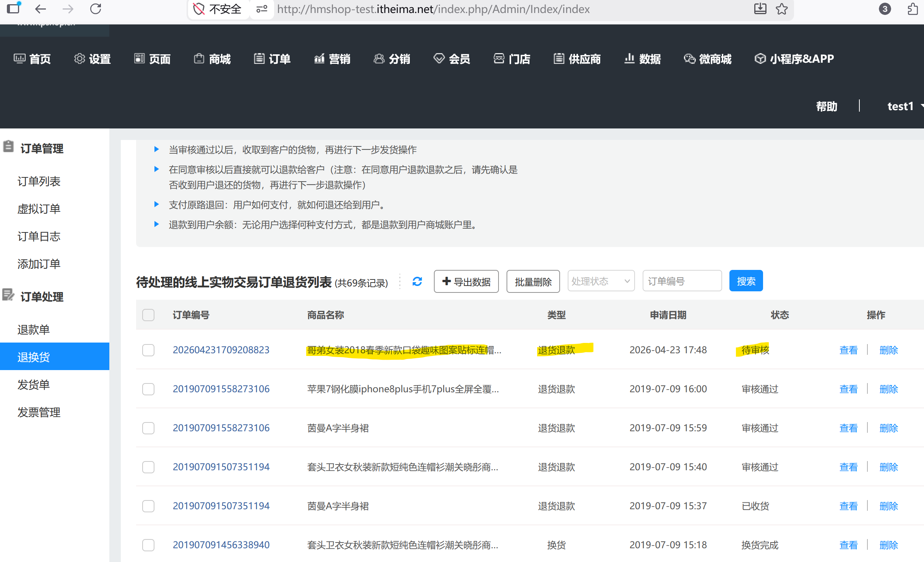924x562 pixels.
Task: Click the 订单管理 clipboard icon in sidebar
Action: coord(8,146)
